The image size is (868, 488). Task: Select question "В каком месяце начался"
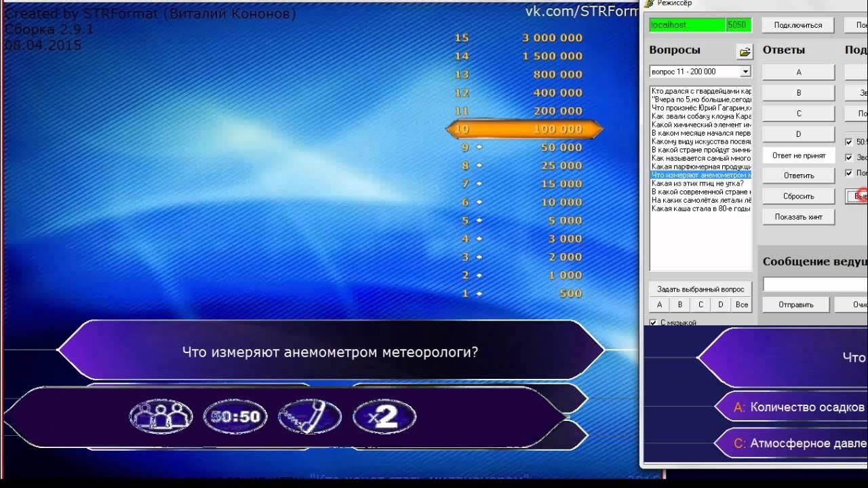701,133
